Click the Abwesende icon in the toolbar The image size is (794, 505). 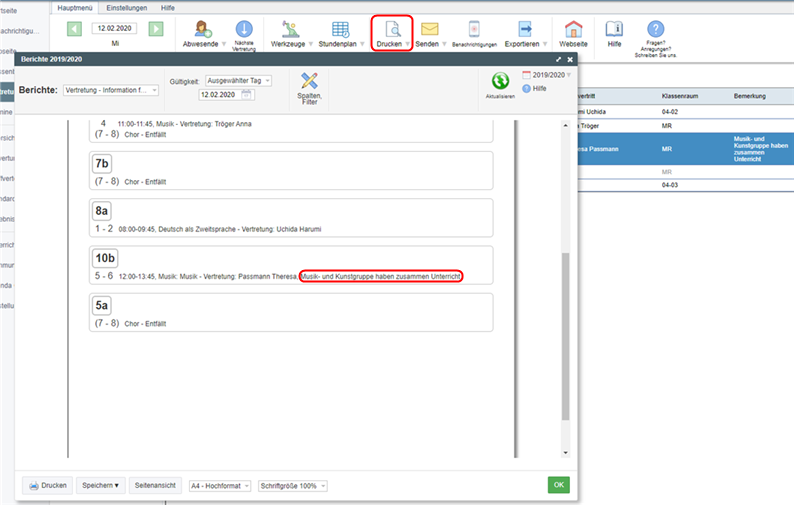coord(203,30)
